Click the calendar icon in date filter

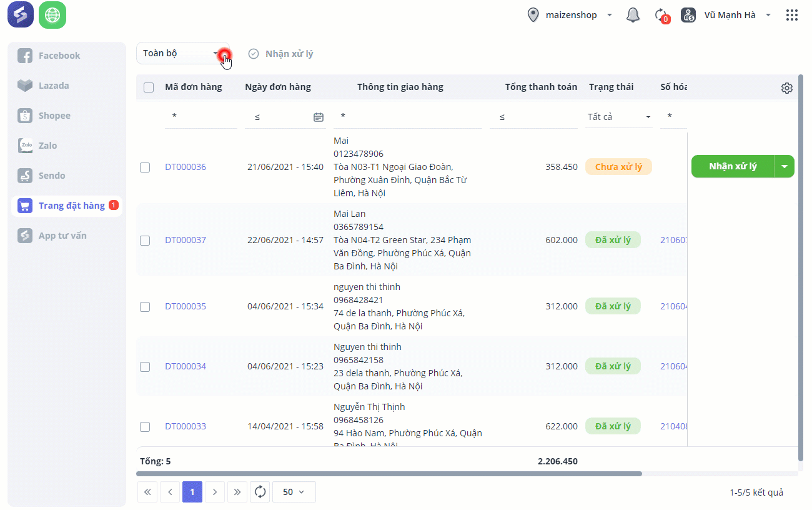click(319, 117)
